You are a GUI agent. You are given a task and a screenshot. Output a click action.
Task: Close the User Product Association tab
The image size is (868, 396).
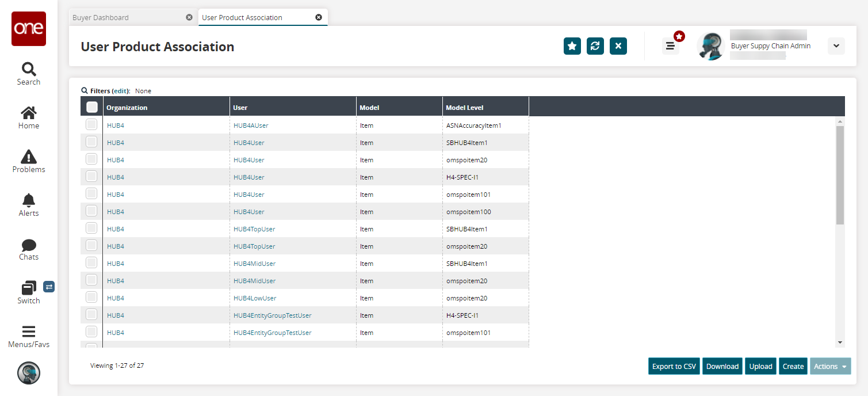[x=319, y=17]
